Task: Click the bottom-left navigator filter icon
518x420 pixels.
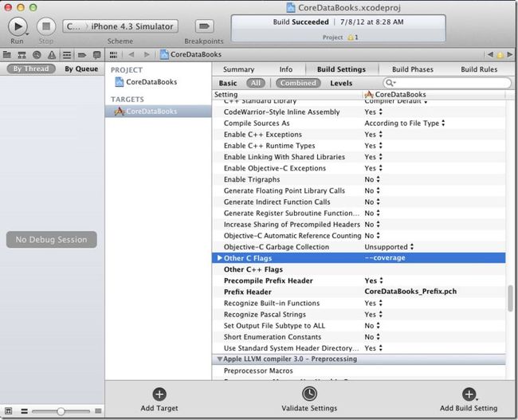Action: (9, 411)
